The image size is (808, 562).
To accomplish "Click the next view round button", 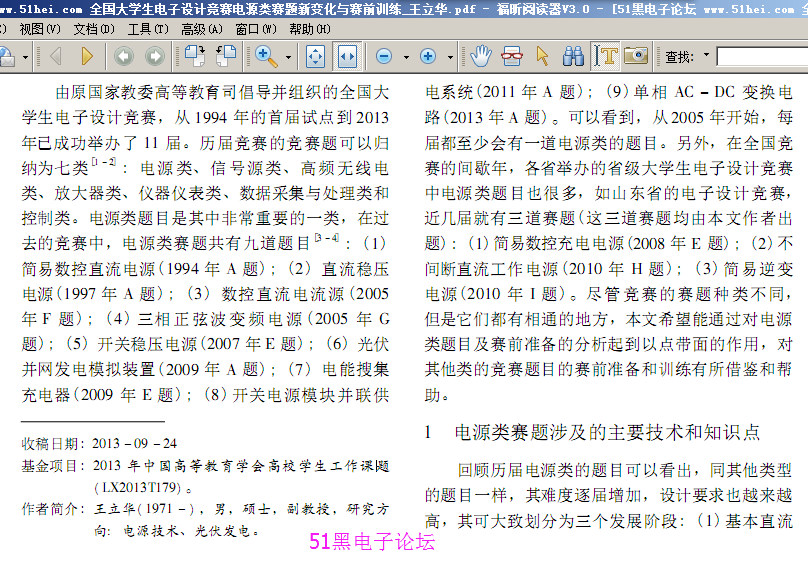I will (155, 56).
